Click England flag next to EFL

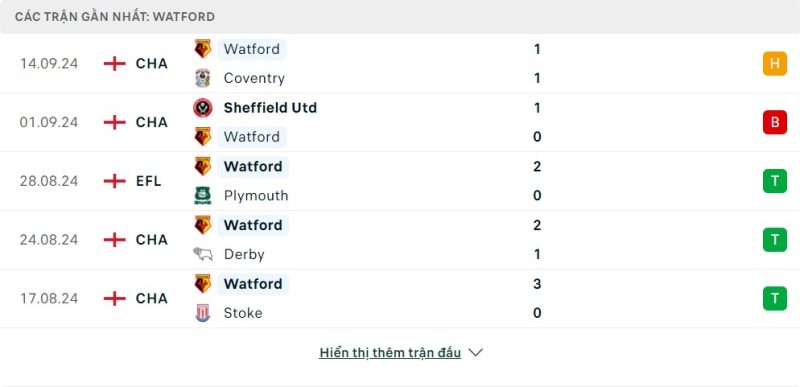coord(114,181)
